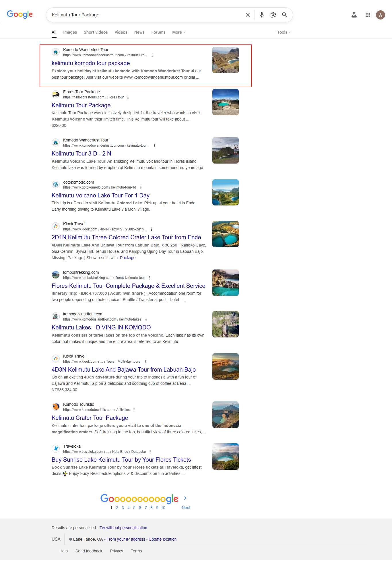This screenshot has width=392, height=561.
Task: Clear the search box text
Action: [247, 15]
